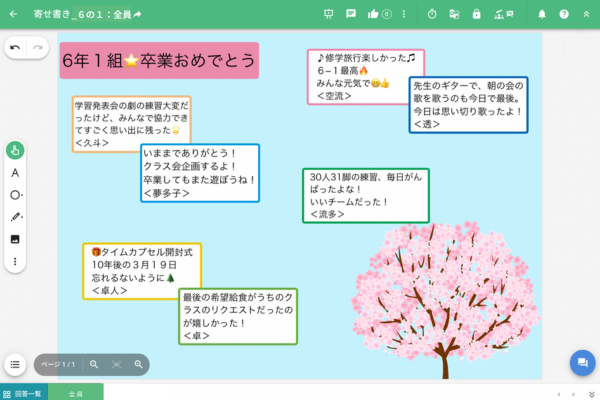
Task: Go back with the top-left arrow
Action: click(13, 14)
